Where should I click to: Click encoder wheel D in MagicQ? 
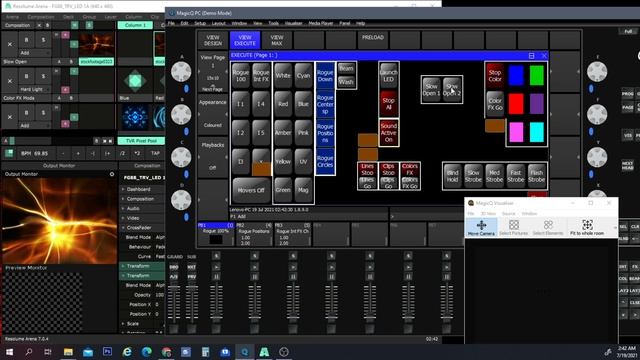tap(181, 200)
